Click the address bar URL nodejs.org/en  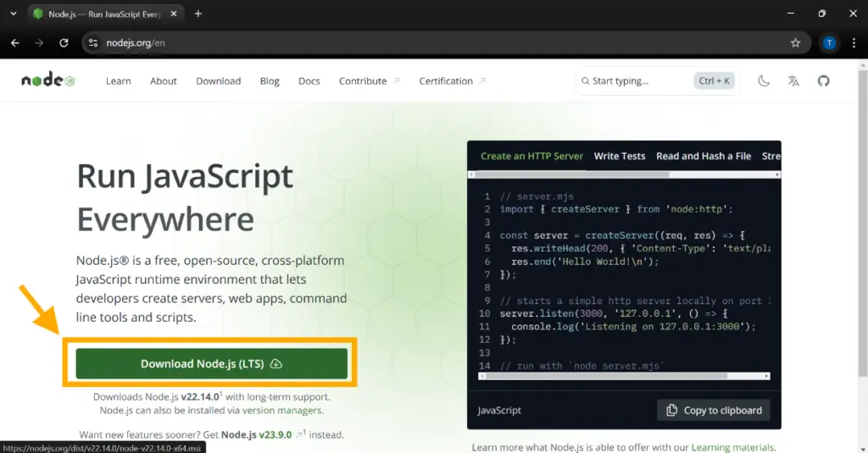coord(136,42)
